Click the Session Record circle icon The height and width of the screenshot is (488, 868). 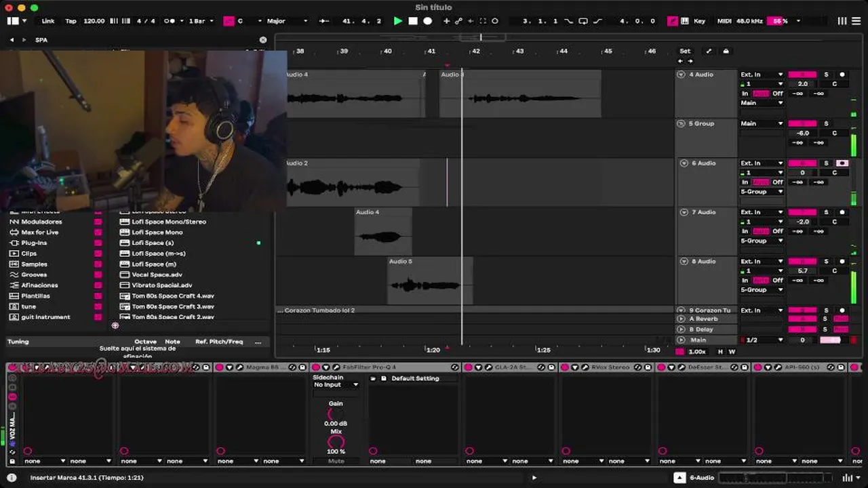click(495, 21)
